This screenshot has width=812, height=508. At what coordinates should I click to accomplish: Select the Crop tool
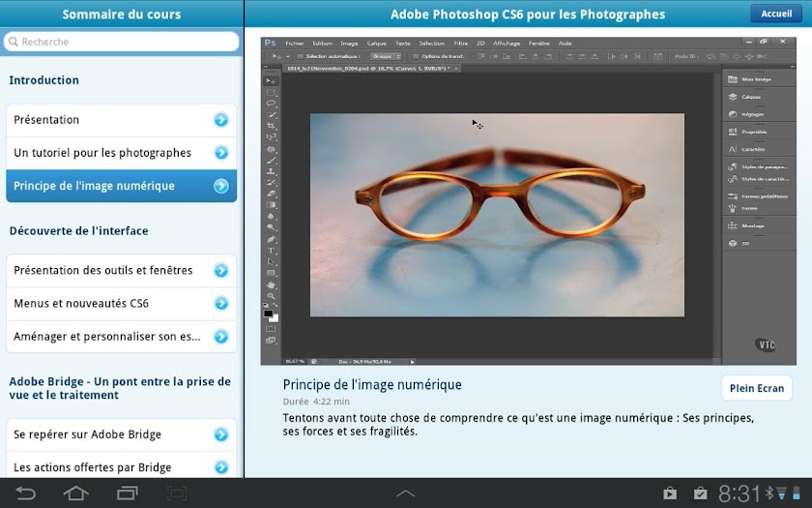tap(271, 126)
